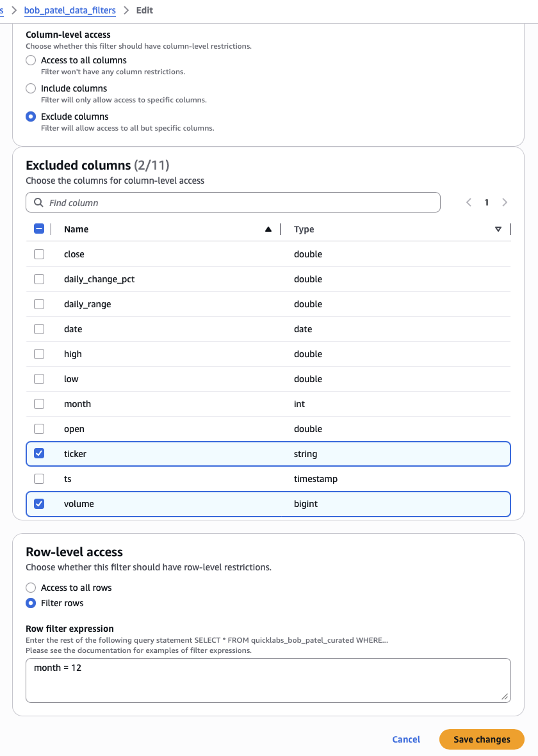Click the 'volume' column name
This screenshot has width=538, height=756.
(x=79, y=504)
